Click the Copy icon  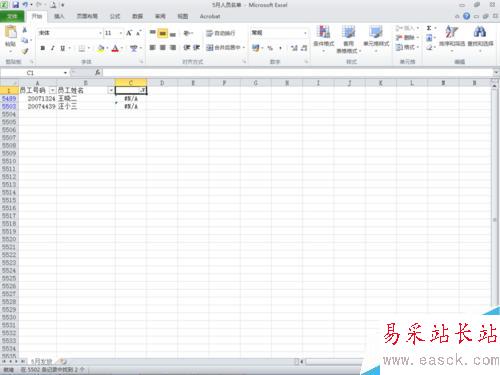(x=25, y=40)
